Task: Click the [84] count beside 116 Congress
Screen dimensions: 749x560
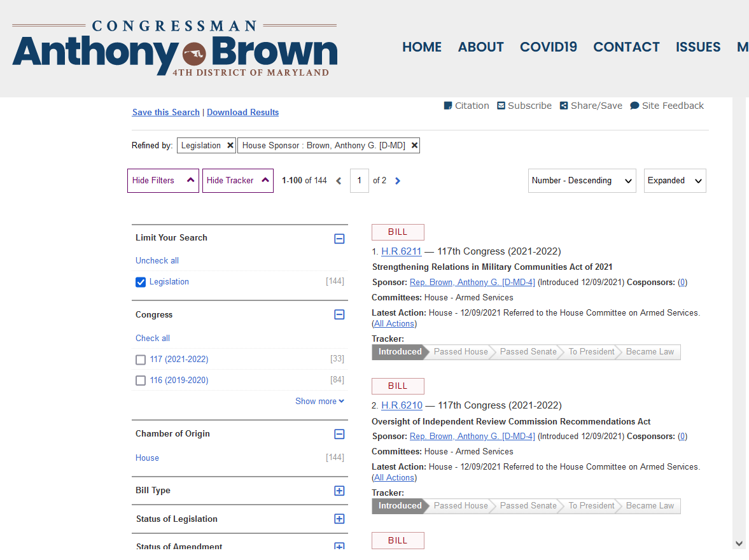Action: point(337,380)
